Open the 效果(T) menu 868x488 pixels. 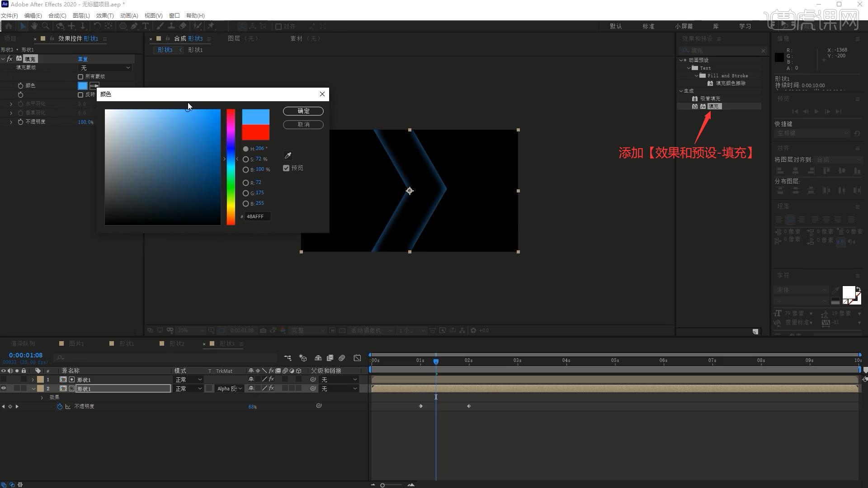coord(104,15)
